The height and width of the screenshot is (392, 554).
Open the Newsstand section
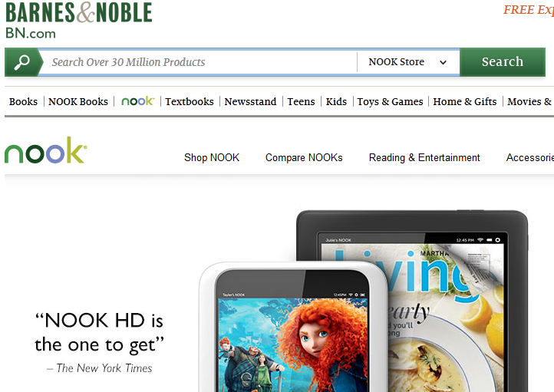tap(250, 102)
